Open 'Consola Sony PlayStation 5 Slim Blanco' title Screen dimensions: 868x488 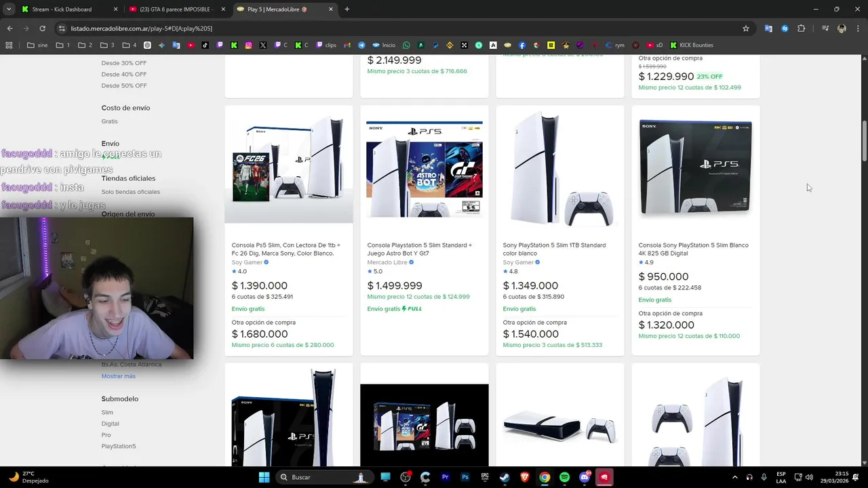click(693, 249)
